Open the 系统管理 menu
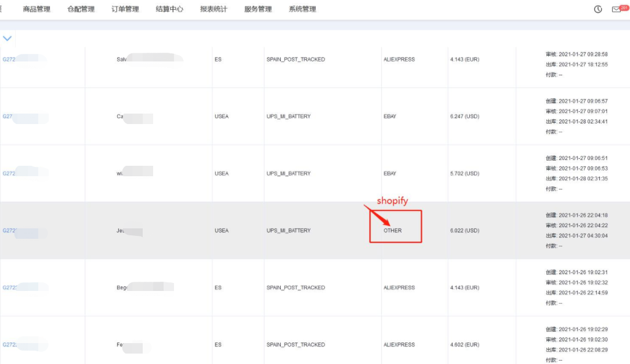 coord(302,9)
